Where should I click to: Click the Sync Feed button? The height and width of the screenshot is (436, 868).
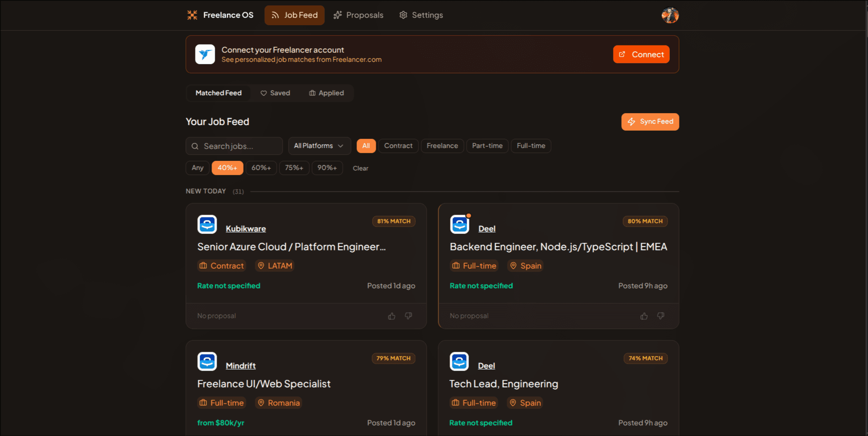point(650,121)
